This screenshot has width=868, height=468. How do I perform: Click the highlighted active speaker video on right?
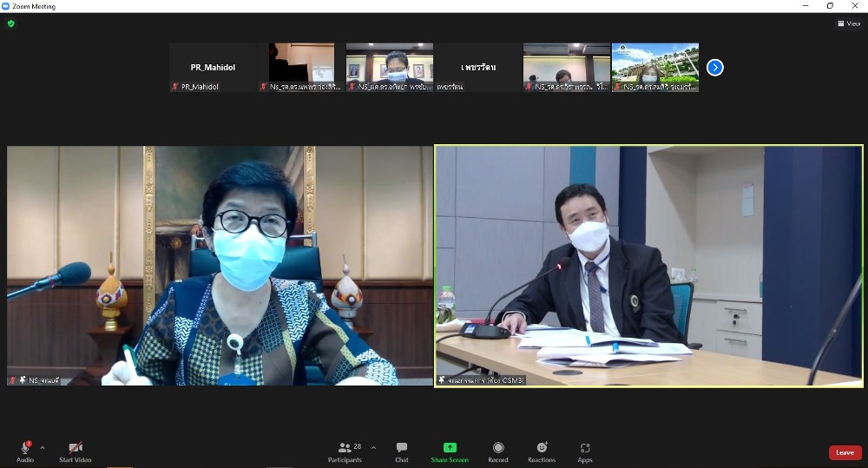(x=648, y=265)
